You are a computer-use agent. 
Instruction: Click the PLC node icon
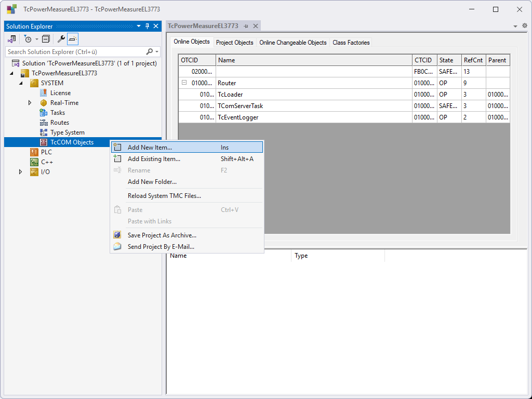pyautogui.click(x=34, y=152)
